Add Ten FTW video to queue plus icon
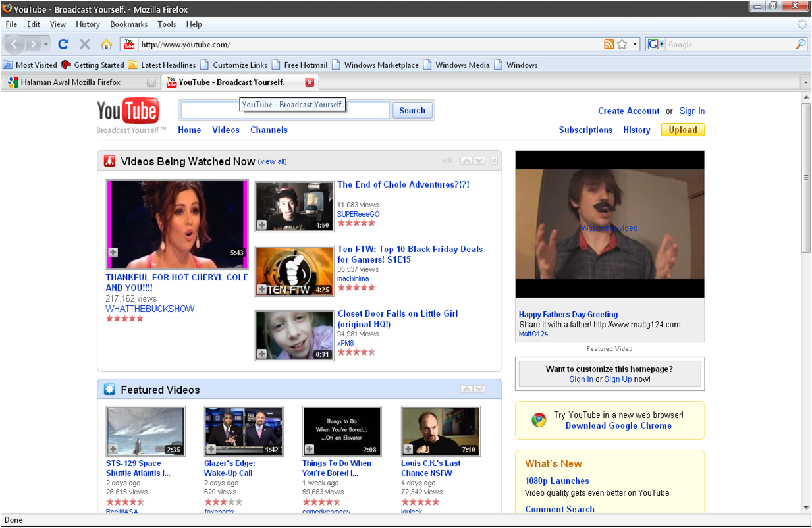This screenshot has height=528, width=812. [261, 290]
